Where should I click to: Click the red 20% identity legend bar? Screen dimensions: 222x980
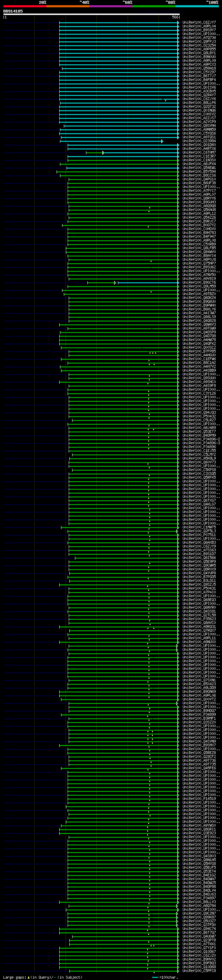coord(25,6)
